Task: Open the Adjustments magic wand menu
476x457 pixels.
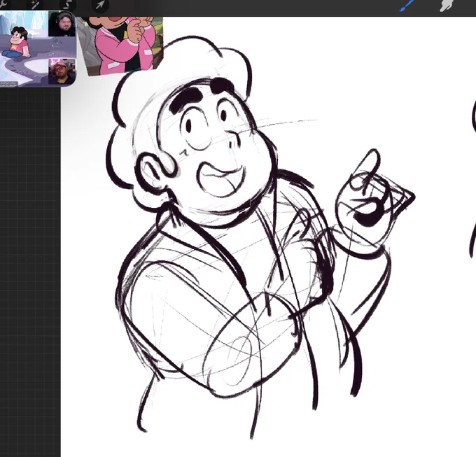Action: 36,5
